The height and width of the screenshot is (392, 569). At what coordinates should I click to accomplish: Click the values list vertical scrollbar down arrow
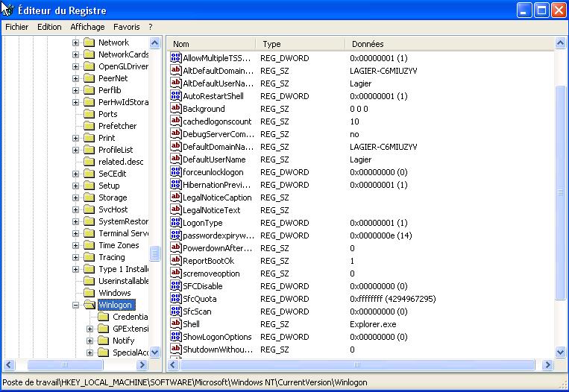[562, 353]
